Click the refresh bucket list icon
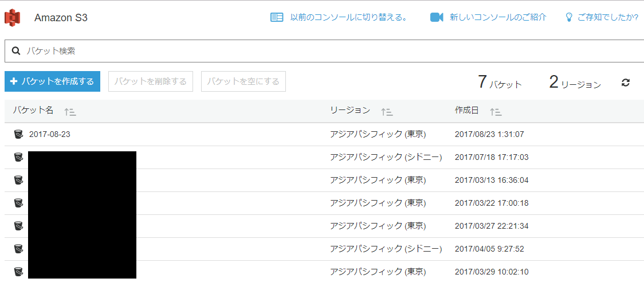Screen dimensions: 644x286 (626, 83)
